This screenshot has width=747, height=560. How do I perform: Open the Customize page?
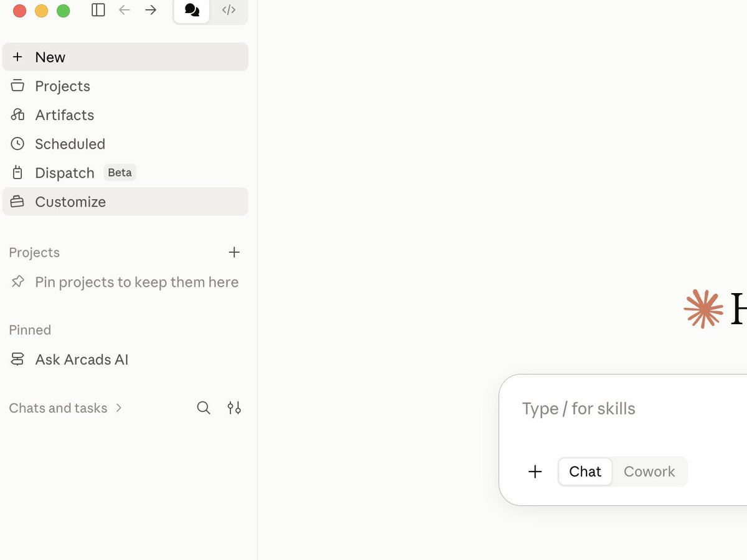click(x=125, y=202)
